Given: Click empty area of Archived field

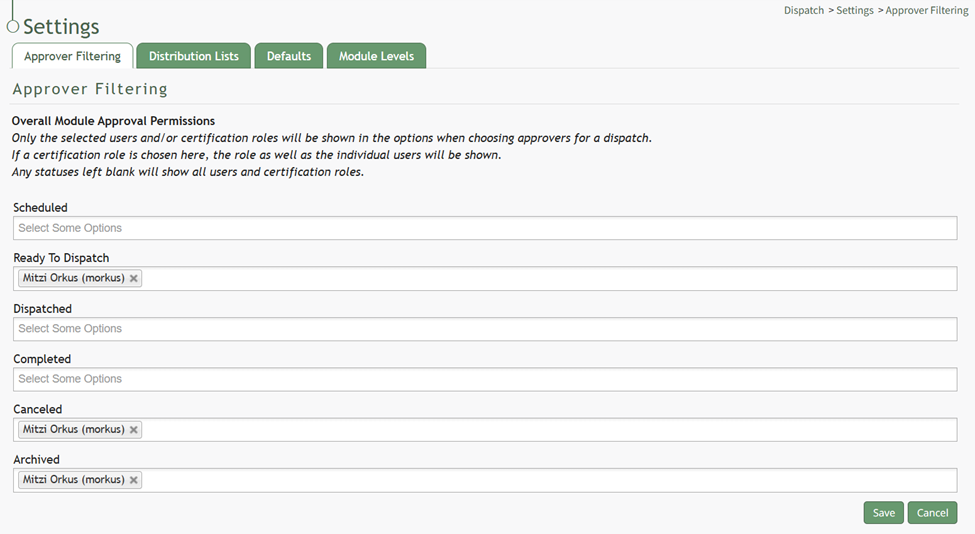Looking at the screenshot, I should click(x=550, y=480).
